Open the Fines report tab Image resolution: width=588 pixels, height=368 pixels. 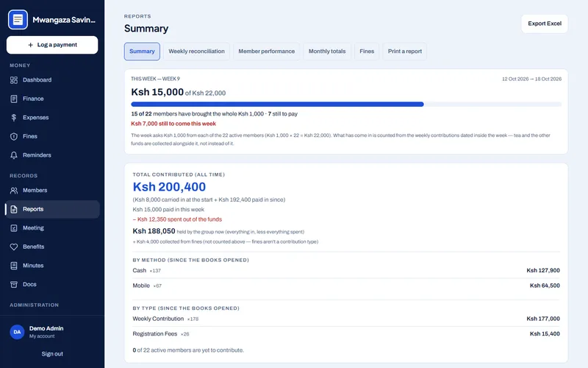pyautogui.click(x=367, y=52)
